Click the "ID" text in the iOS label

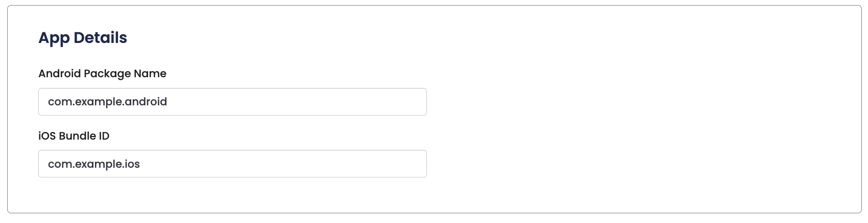tap(104, 136)
